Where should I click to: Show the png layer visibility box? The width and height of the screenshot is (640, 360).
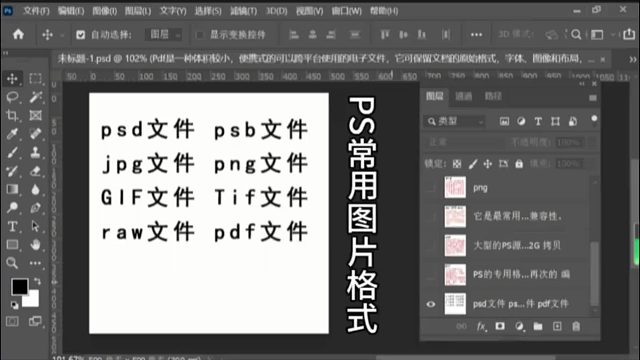pyautogui.click(x=431, y=188)
